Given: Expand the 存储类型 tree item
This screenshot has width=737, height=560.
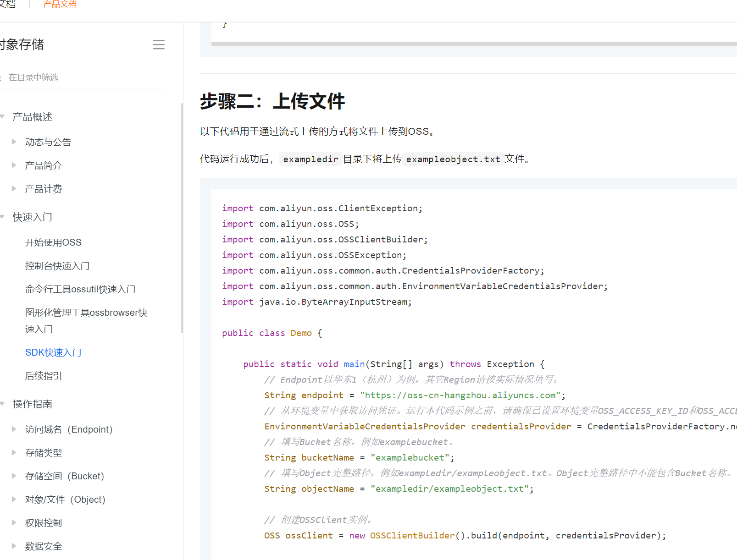Looking at the screenshot, I should [x=14, y=452].
